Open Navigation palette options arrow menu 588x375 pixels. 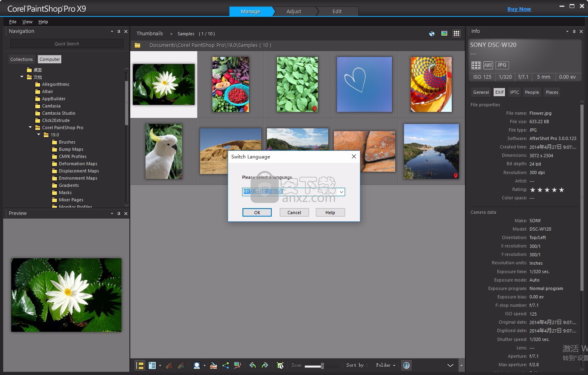tap(112, 31)
